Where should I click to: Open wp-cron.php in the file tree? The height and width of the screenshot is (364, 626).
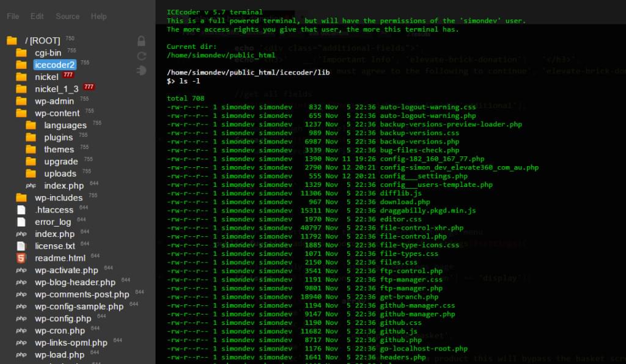(x=59, y=330)
